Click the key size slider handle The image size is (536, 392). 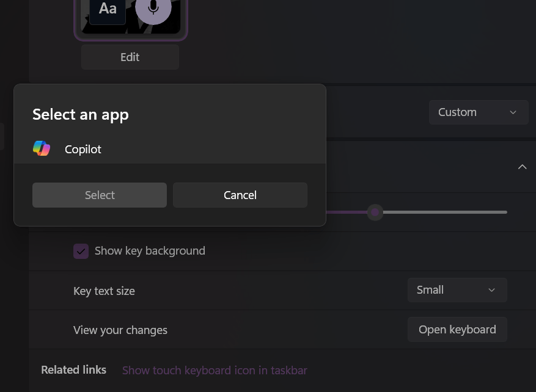375,212
